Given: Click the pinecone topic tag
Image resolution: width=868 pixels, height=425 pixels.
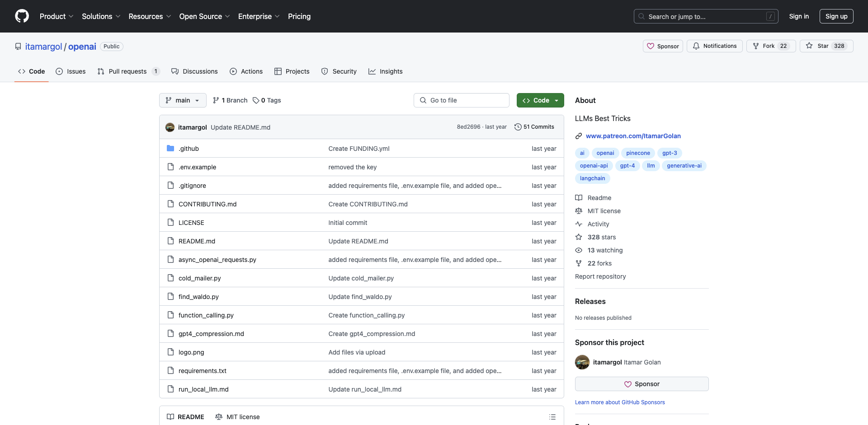Looking at the screenshot, I should [638, 153].
